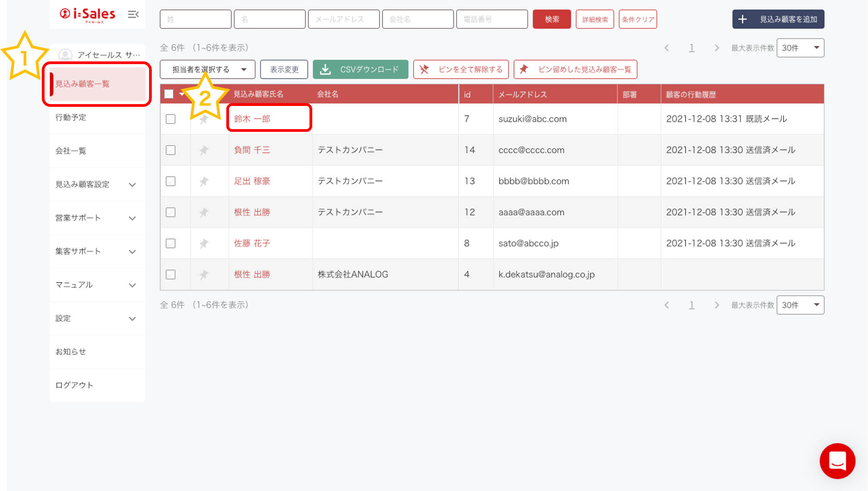Select checkbox for 足出 稼豪 row
The image size is (868, 491).
170,181
